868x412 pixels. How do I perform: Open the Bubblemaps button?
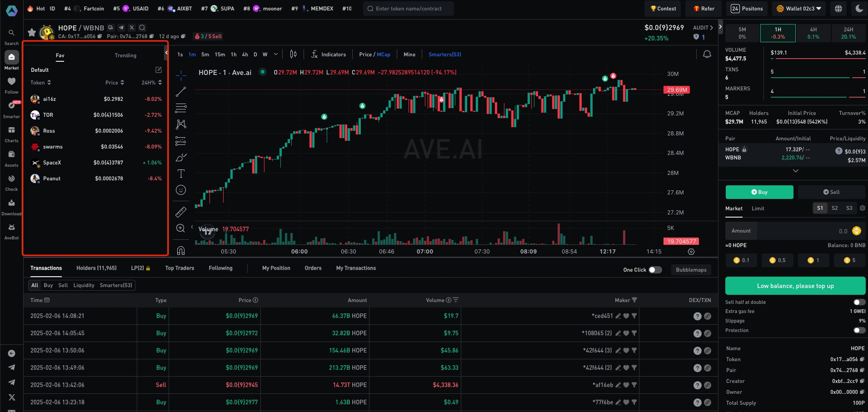tap(691, 270)
